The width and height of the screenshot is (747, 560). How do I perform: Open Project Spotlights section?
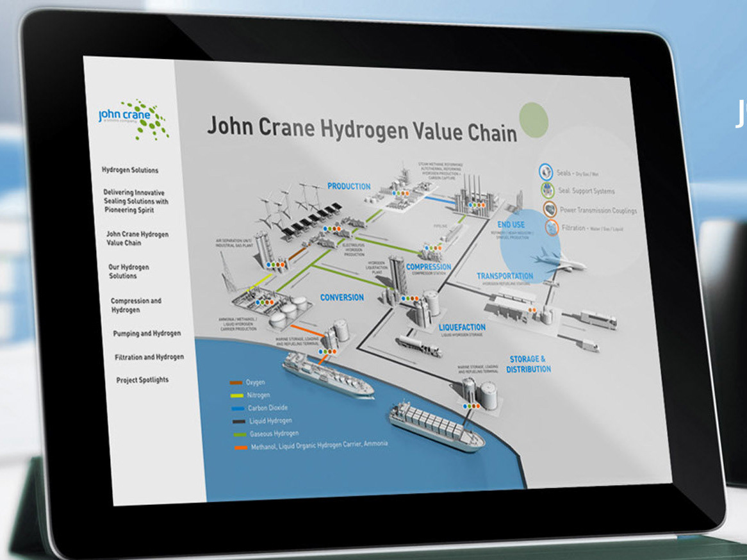142,380
